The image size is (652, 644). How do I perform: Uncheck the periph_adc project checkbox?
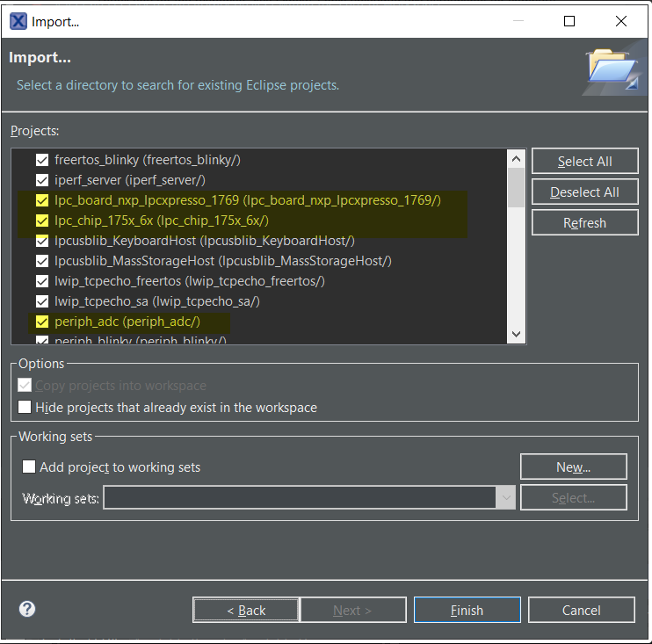42,322
